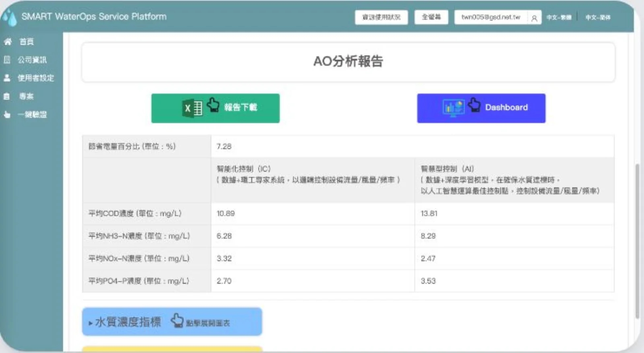The height and width of the screenshot is (353, 644).
Task: Click the 平均NOx-N濃度 row label
Action: click(x=139, y=258)
